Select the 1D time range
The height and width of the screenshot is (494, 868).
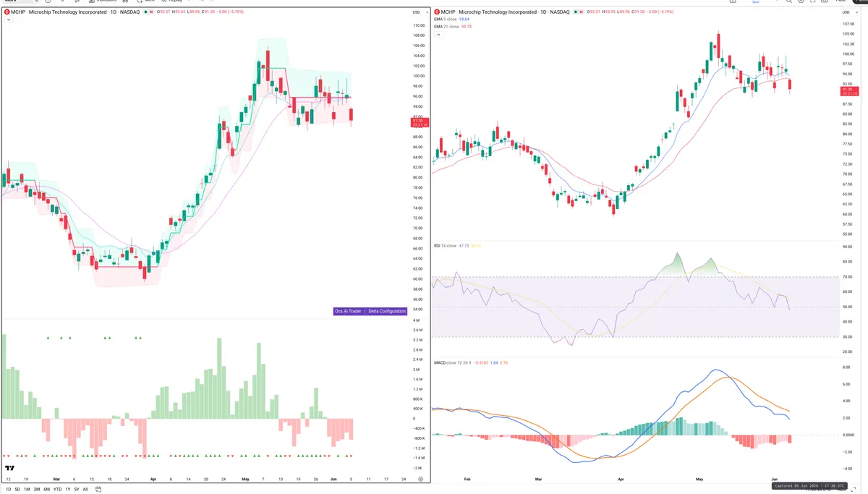pos(9,490)
